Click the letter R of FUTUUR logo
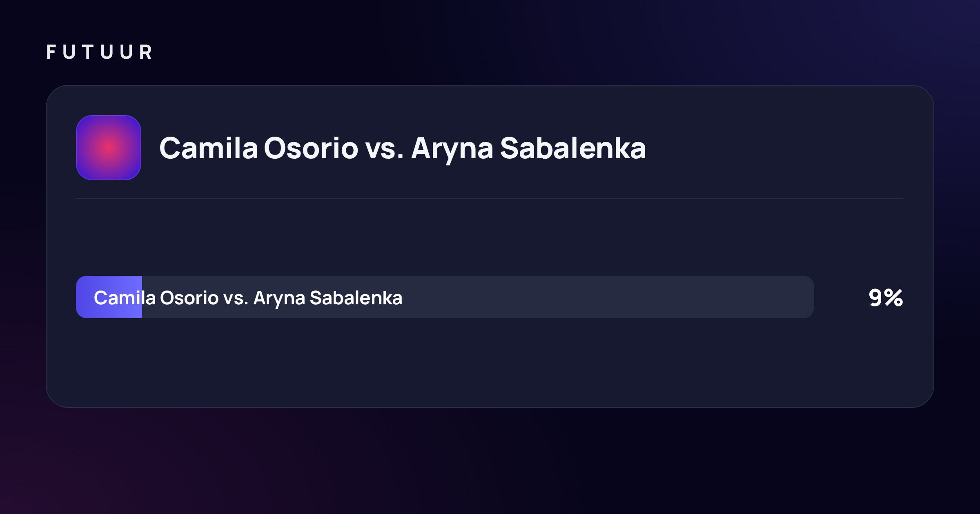The width and height of the screenshot is (980, 514). (x=146, y=52)
